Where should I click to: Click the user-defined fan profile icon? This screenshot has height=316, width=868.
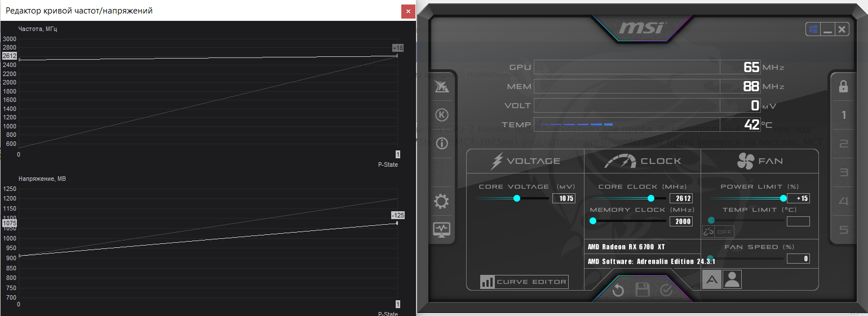coord(732,279)
